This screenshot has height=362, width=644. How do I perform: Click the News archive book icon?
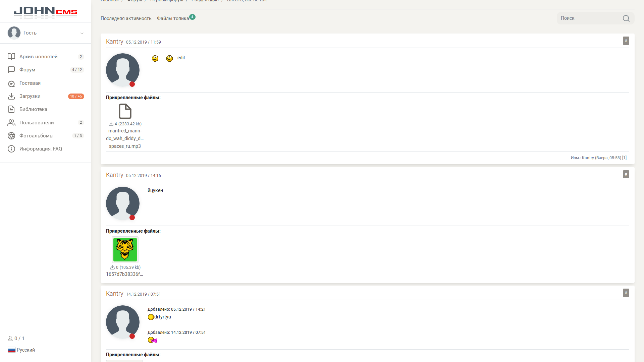coord(11,57)
